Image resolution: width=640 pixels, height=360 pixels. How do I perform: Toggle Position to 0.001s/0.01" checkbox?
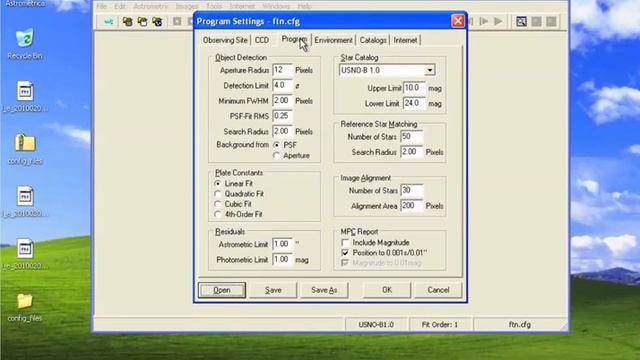pos(345,253)
